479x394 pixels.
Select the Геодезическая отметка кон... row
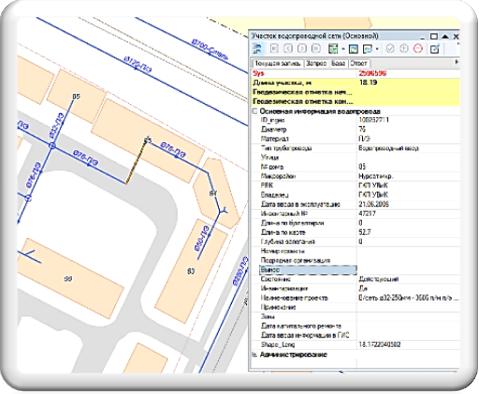click(356, 101)
